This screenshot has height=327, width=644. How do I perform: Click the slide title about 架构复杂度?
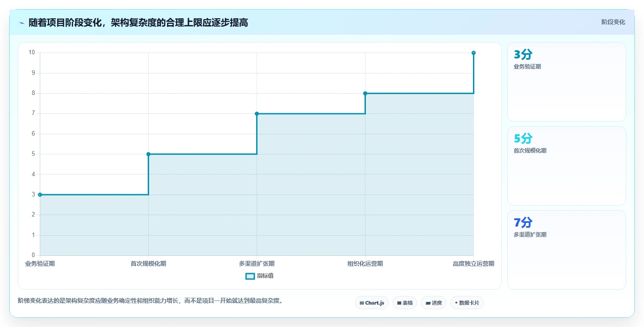click(x=138, y=22)
